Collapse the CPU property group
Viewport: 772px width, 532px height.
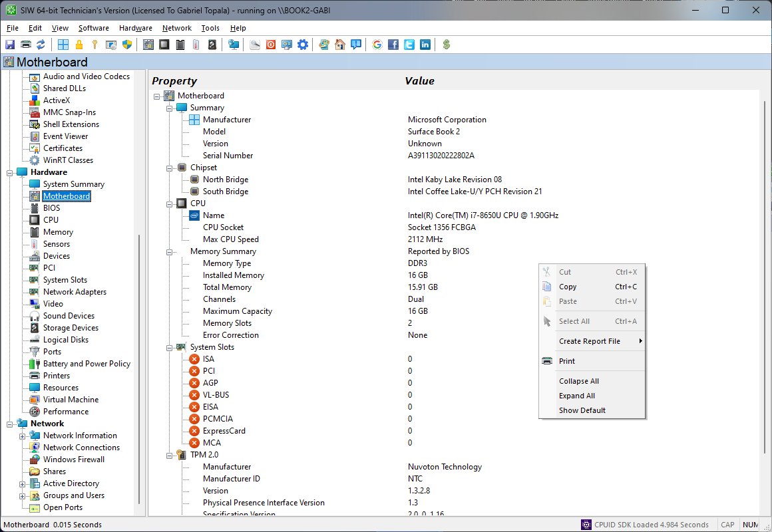click(169, 204)
